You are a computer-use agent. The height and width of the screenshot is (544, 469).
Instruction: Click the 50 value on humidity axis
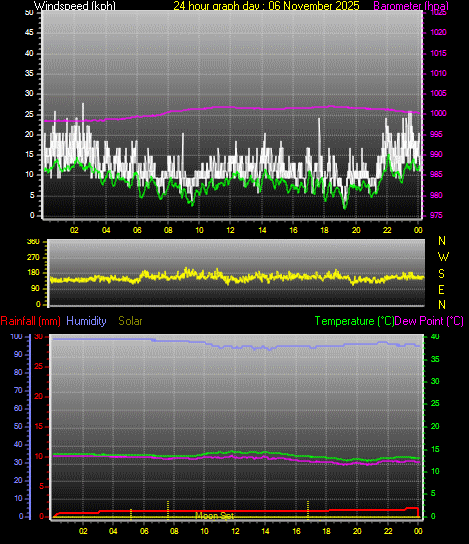pos(18,426)
